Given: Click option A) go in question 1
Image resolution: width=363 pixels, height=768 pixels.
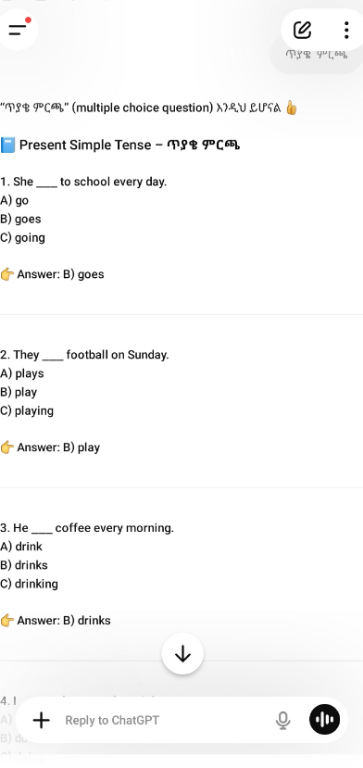Looking at the screenshot, I should click(15, 200).
